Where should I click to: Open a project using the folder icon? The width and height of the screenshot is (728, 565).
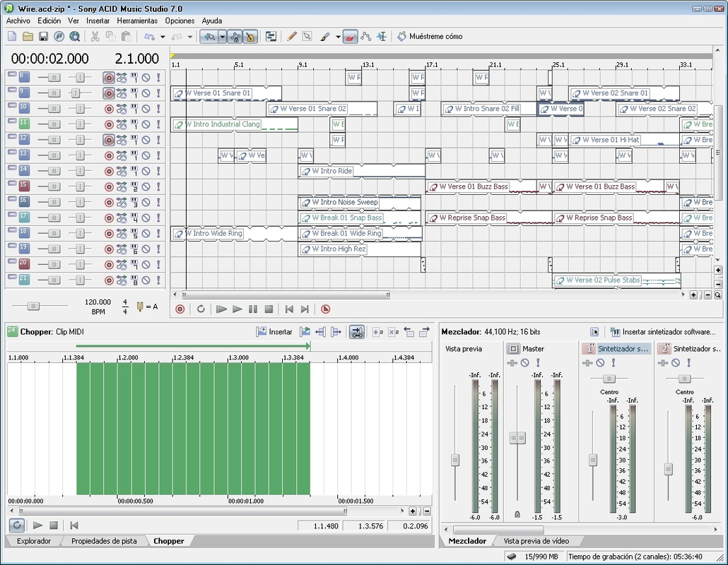point(28,36)
